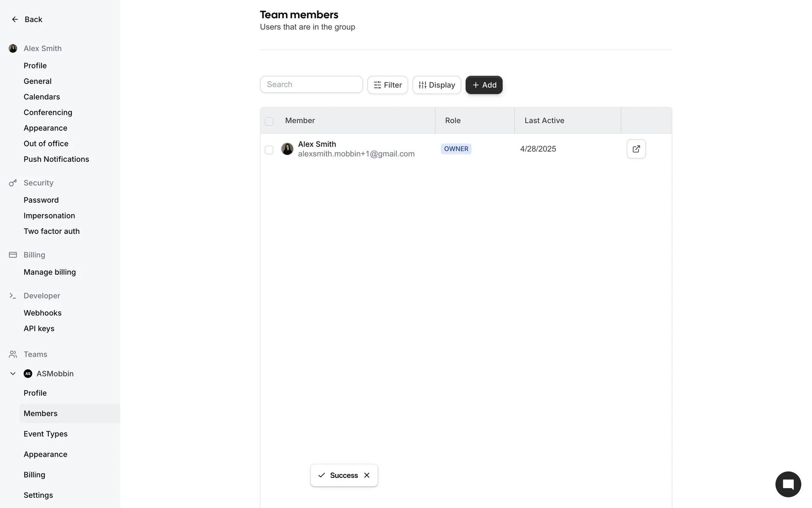Screen dimensions: 812x508
Task: Collapse the ASMobbin team chevron
Action: point(13,374)
